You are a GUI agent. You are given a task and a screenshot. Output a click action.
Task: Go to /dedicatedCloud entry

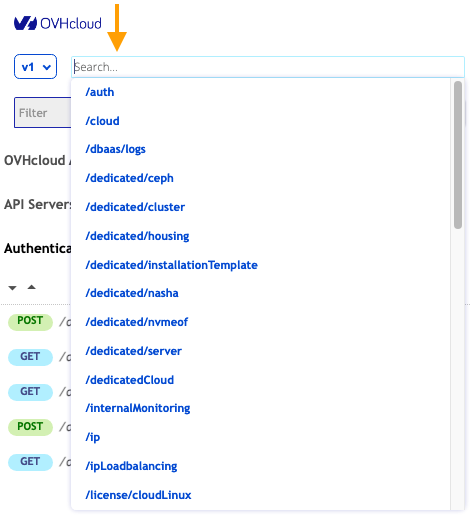pyautogui.click(x=129, y=380)
